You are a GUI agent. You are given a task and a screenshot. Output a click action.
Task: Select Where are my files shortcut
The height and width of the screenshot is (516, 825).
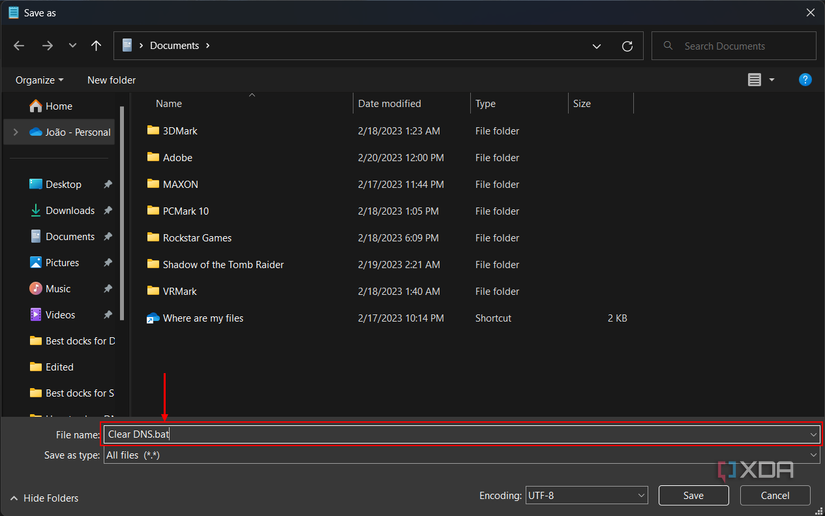tap(195, 318)
